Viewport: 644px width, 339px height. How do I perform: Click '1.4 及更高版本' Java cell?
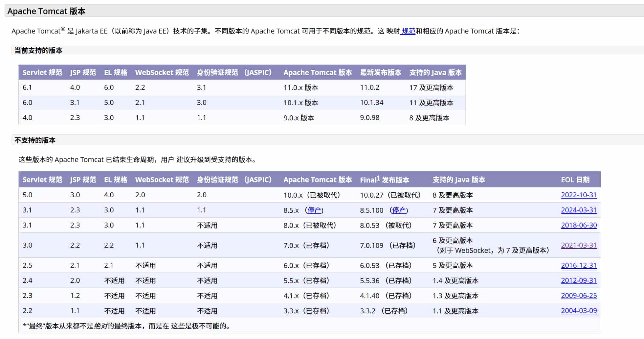click(455, 280)
